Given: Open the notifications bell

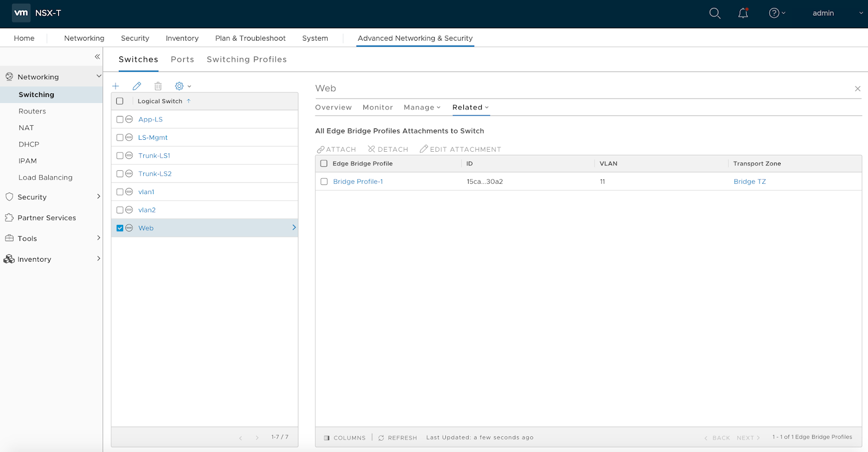Looking at the screenshot, I should click(x=743, y=13).
